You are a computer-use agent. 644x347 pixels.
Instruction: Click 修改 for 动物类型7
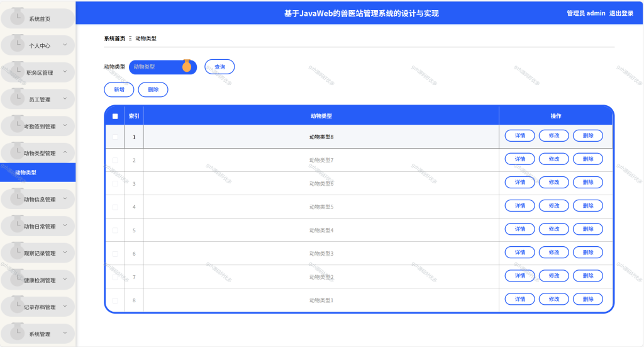(554, 159)
